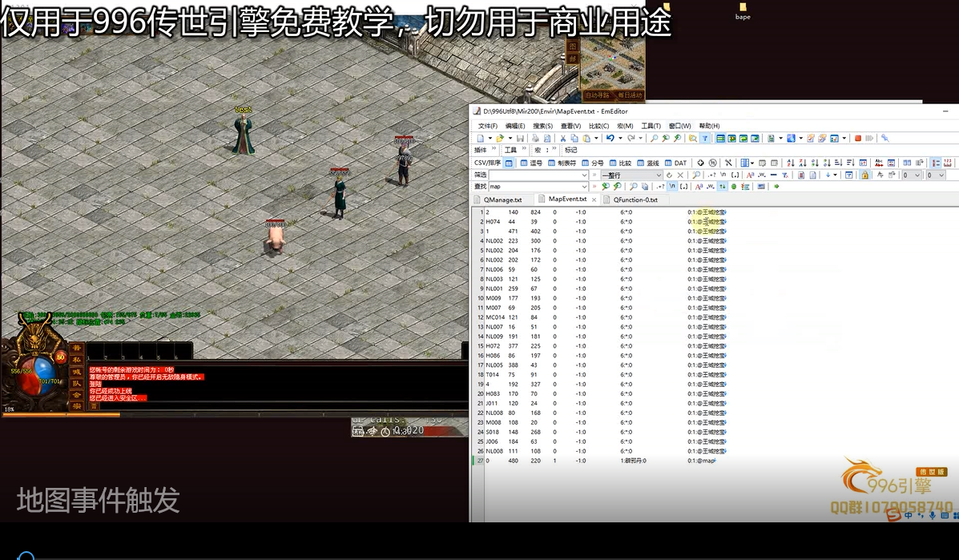The image size is (959, 560).
Task: Open the Undo history dropdown arrow
Action: pyautogui.click(x=620, y=138)
